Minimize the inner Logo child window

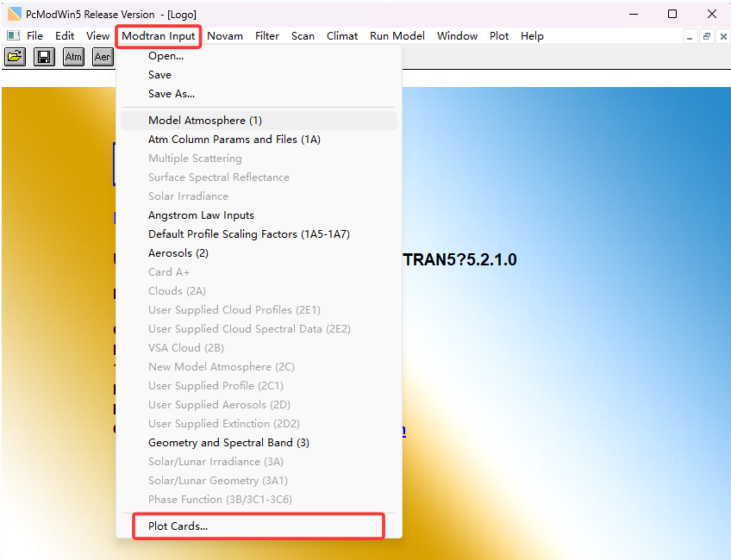pos(690,36)
